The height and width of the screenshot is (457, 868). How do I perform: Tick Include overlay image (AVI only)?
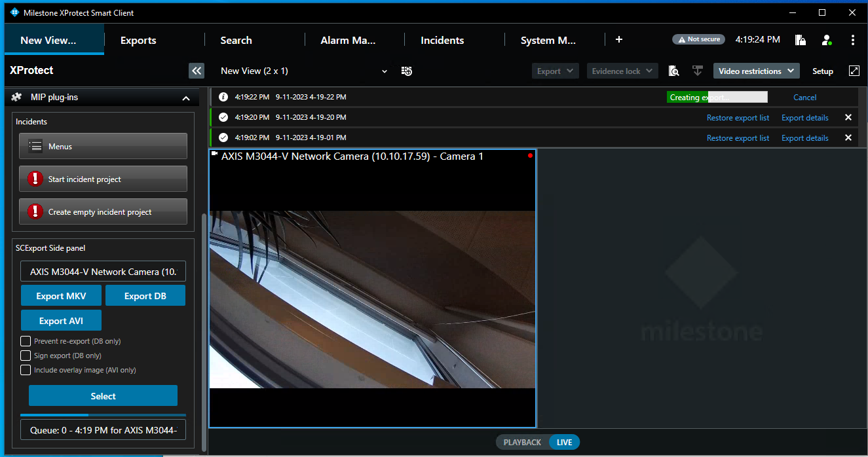[x=26, y=370]
